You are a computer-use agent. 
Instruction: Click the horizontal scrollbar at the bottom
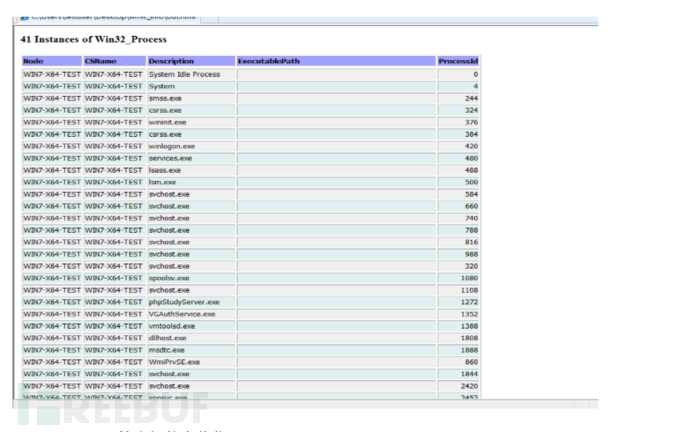click(x=300, y=402)
